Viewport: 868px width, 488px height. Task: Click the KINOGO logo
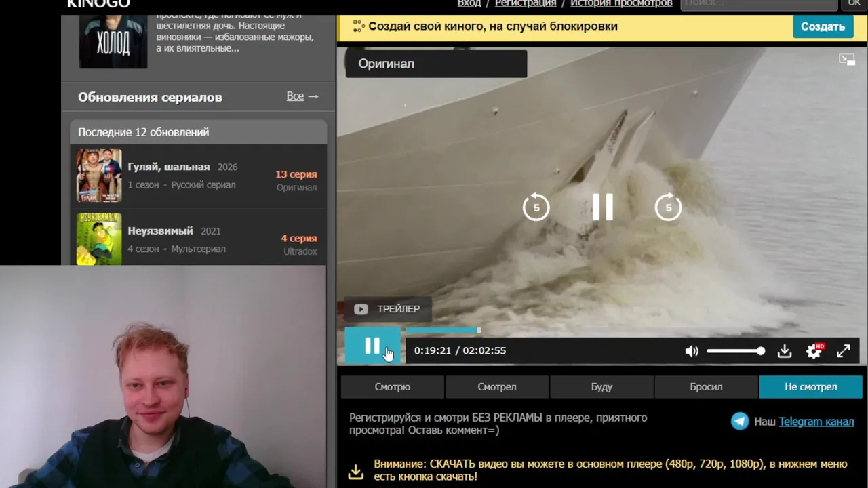[x=98, y=4]
